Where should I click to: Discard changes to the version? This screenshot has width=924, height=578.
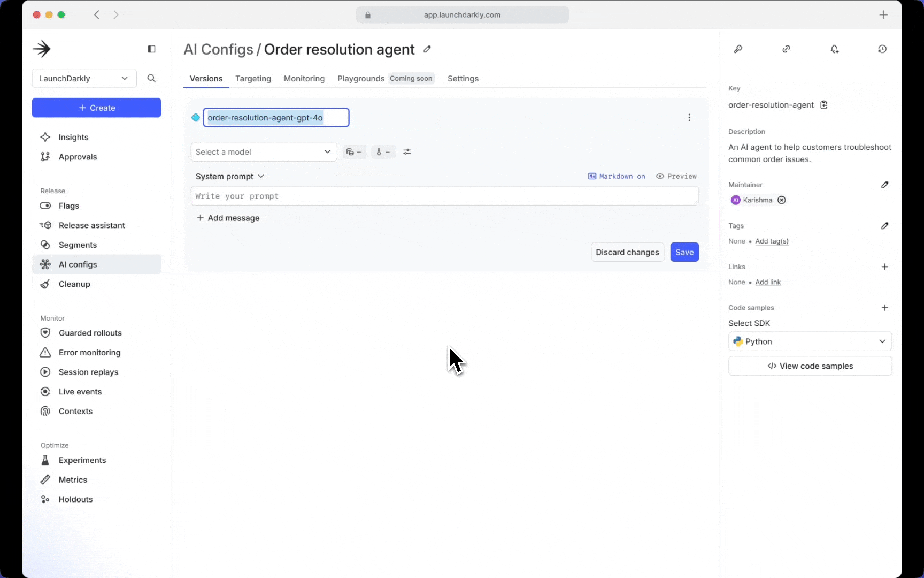tap(627, 253)
